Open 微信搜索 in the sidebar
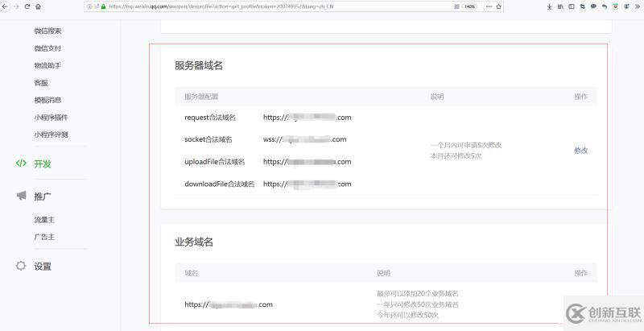 [x=47, y=31]
